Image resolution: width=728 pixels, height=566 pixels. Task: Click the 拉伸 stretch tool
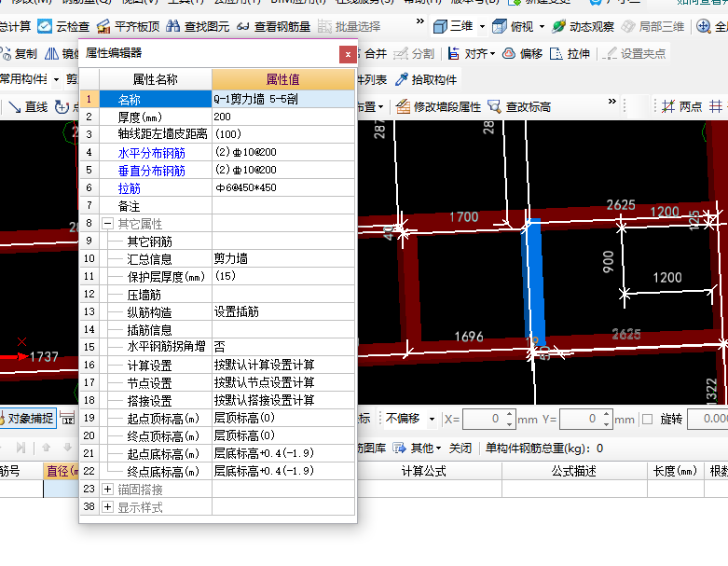coord(570,54)
